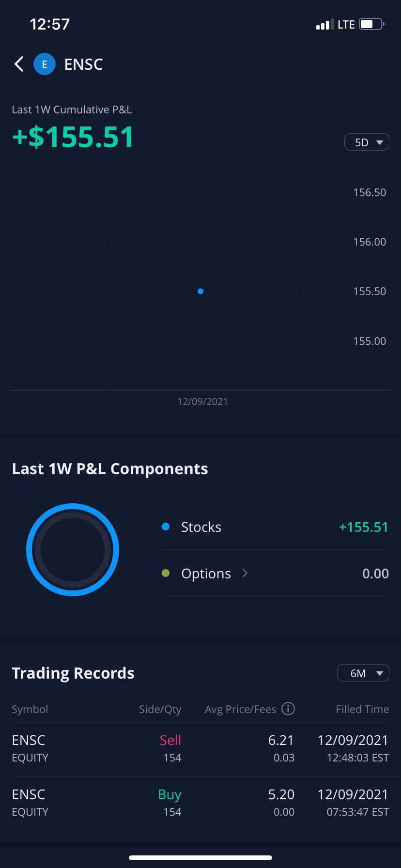Open the 6M trading records dropdown
Viewport: 401px width, 868px height.
pos(363,673)
